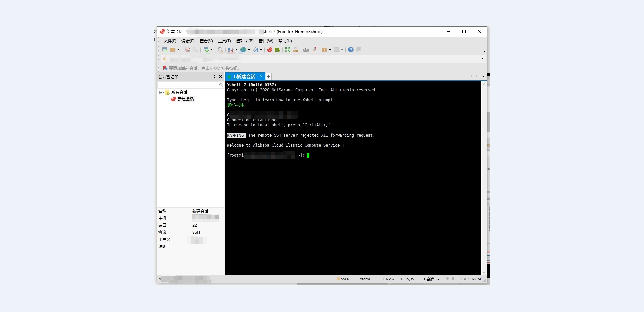
Task: Click the red swirl Xagent icon
Action: (x=270, y=50)
